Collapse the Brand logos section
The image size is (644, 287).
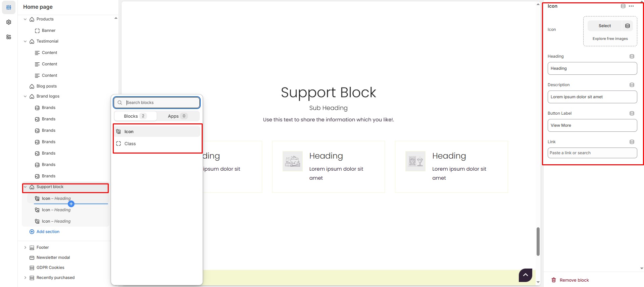coord(25,97)
